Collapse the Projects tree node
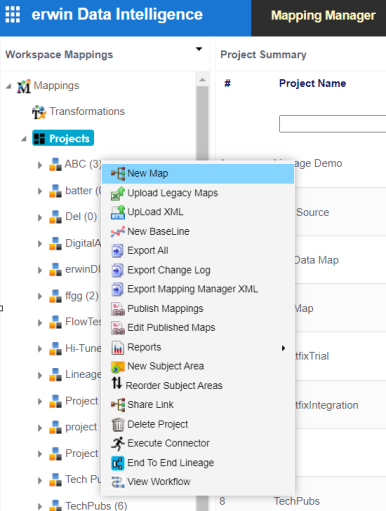 pos(24,139)
